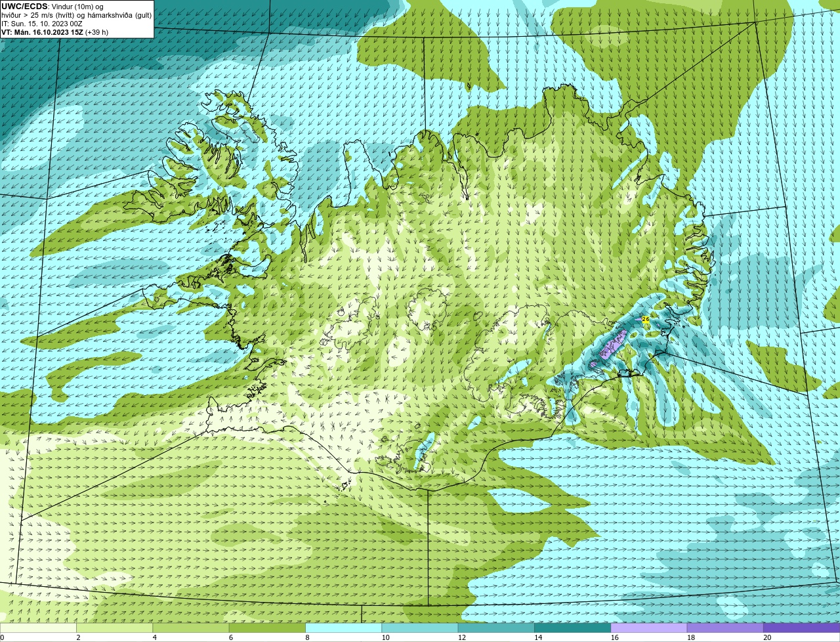This screenshot has height=642, width=840.
Task: Click the 18–20 m/s purple legend swatch
Action: click(725, 628)
